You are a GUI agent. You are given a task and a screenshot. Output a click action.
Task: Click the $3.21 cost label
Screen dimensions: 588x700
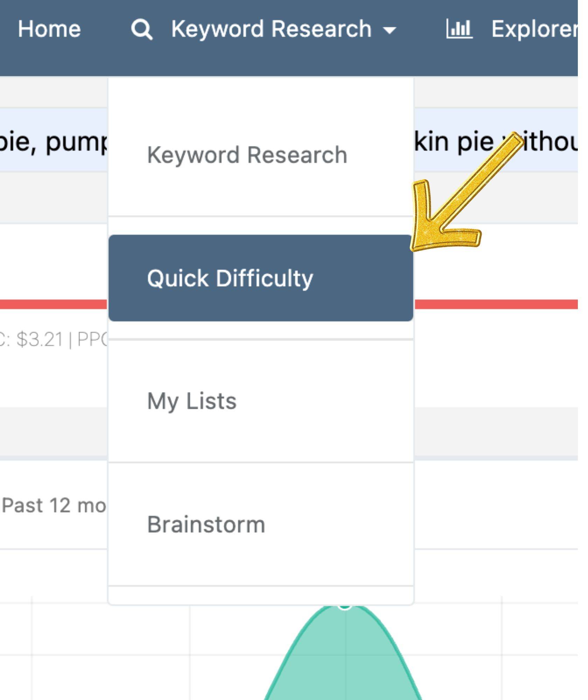pos(40,339)
